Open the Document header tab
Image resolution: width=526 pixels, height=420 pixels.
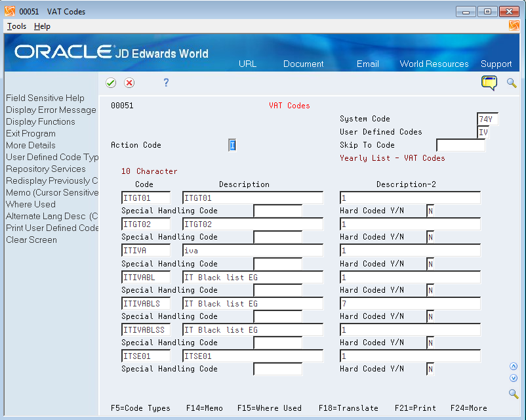point(303,64)
